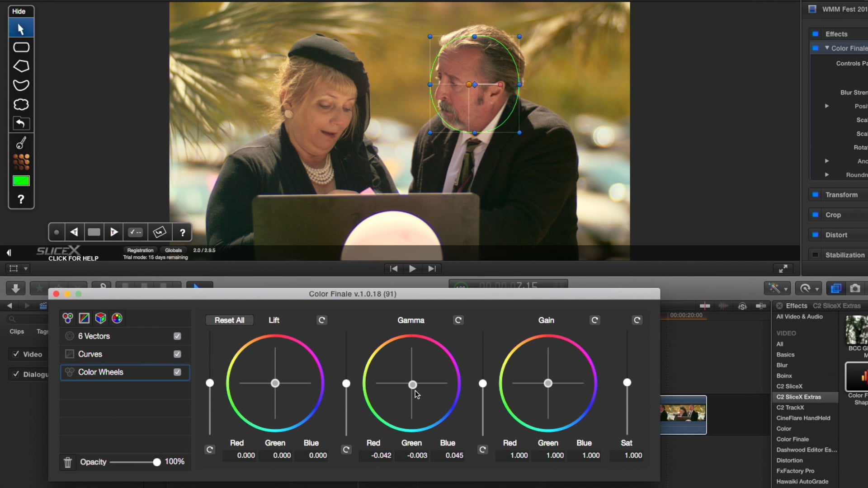Reset the Sat slider at top
The image size is (868, 488).
tap(637, 320)
